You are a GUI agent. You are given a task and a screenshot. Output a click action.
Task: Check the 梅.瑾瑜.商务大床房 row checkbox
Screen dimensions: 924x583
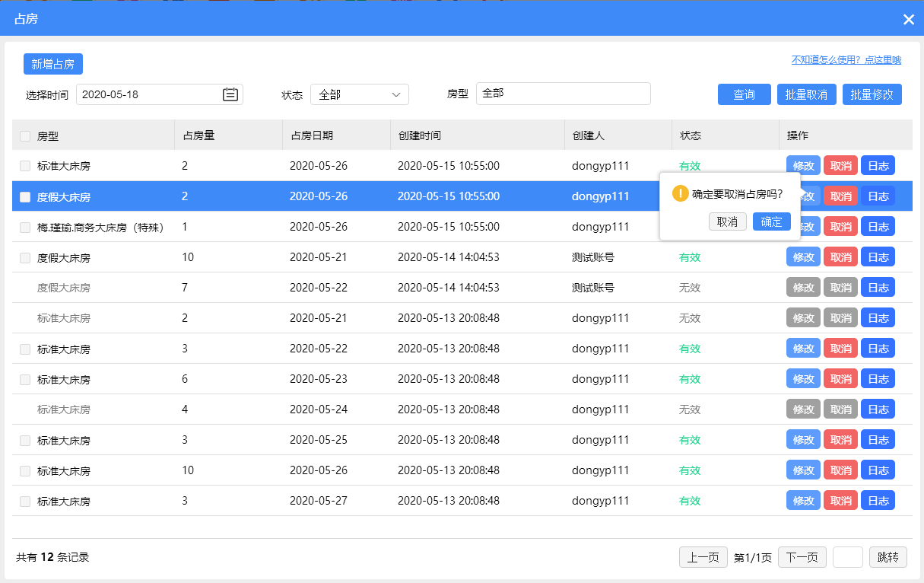coord(25,227)
